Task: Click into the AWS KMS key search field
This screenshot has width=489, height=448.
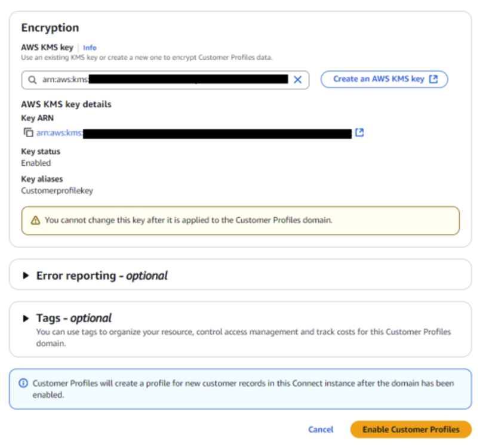Action: coord(165,80)
